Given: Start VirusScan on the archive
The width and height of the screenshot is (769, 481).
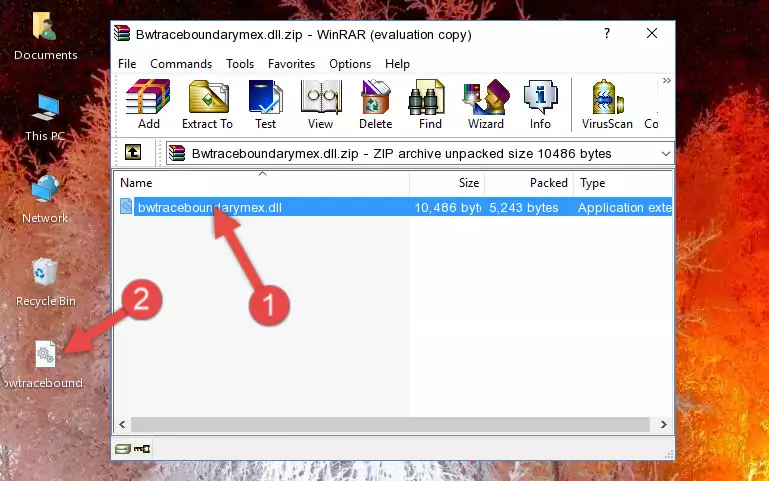Looking at the screenshot, I should point(607,104).
